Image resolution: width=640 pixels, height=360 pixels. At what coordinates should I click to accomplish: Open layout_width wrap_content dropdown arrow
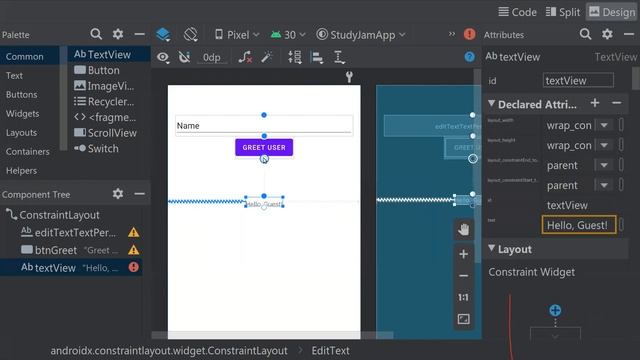pyautogui.click(x=604, y=125)
